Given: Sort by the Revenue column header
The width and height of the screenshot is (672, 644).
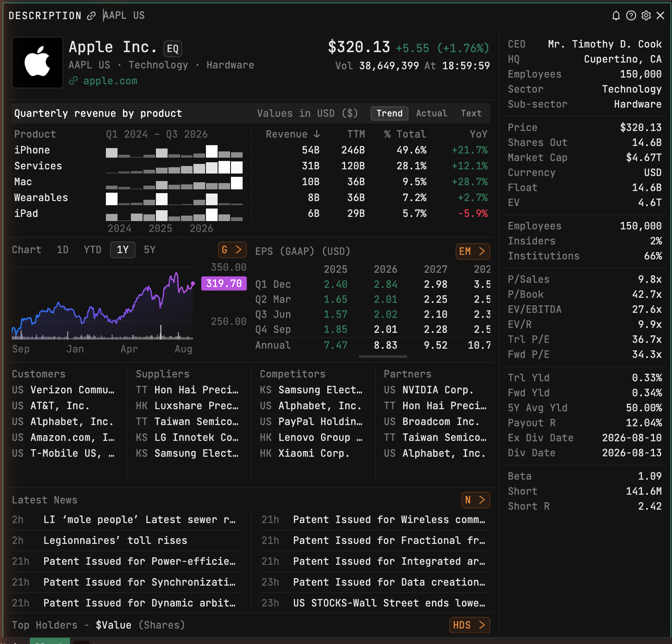Looking at the screenshot, I should click(293, 134).
